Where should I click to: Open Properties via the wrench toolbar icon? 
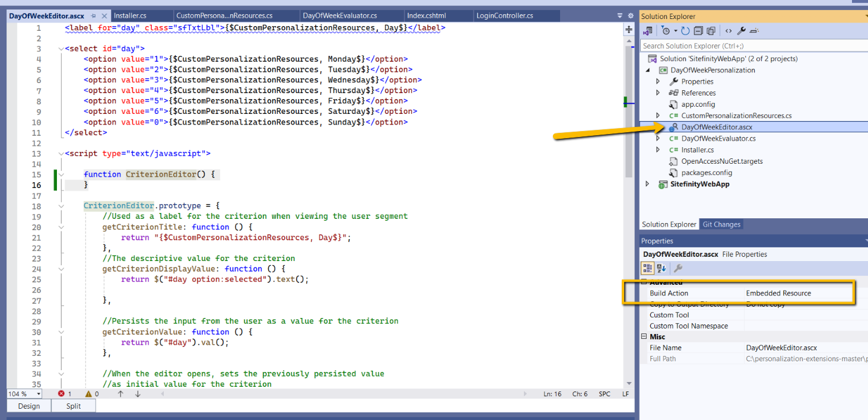click(x=742, y=31)
